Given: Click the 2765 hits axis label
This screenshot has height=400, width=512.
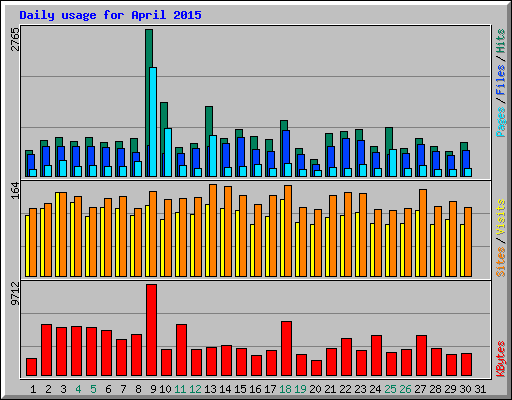Looking at the screenshot, I should tap(15, 39).
